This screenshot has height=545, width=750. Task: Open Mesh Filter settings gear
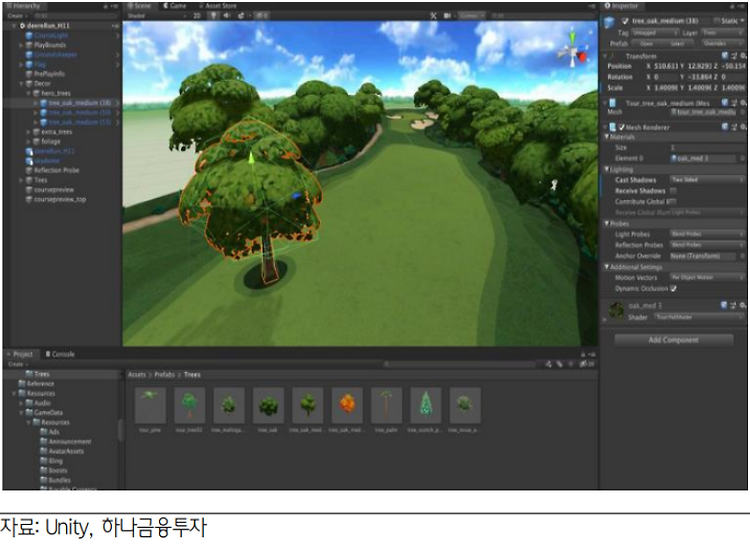coord(743,103)
